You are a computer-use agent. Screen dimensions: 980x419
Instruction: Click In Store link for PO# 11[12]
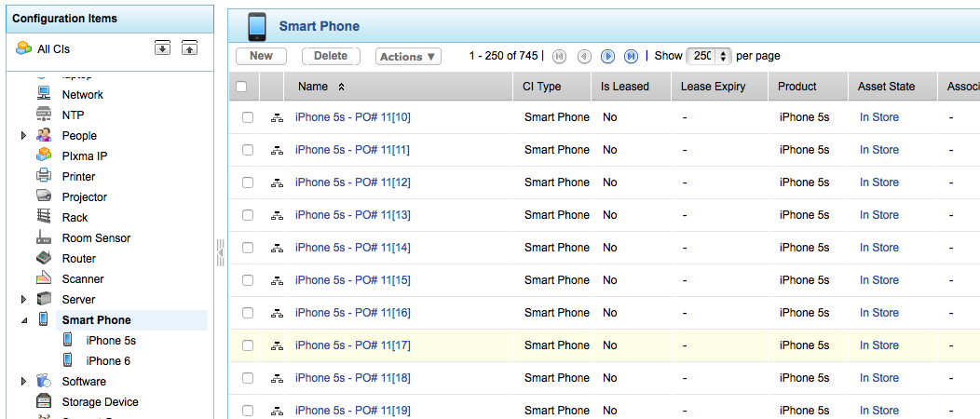pyautogui.click(x=878, y=182)
